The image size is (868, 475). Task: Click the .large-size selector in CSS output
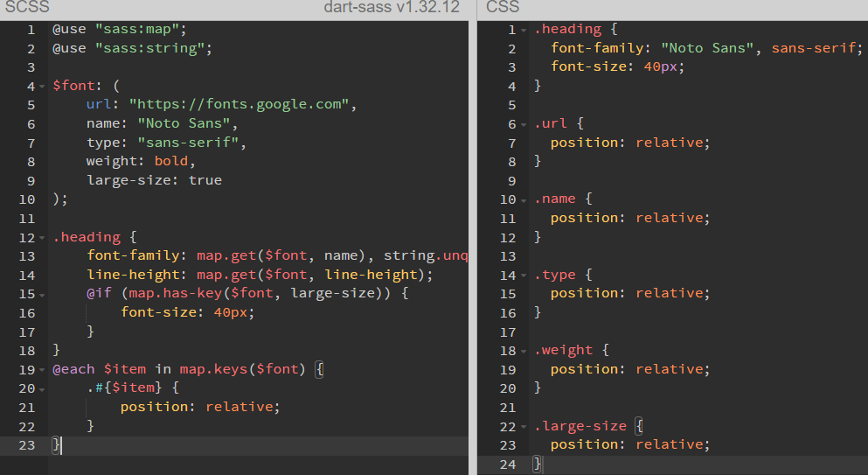pyautogui.click(x=580, y=426)
